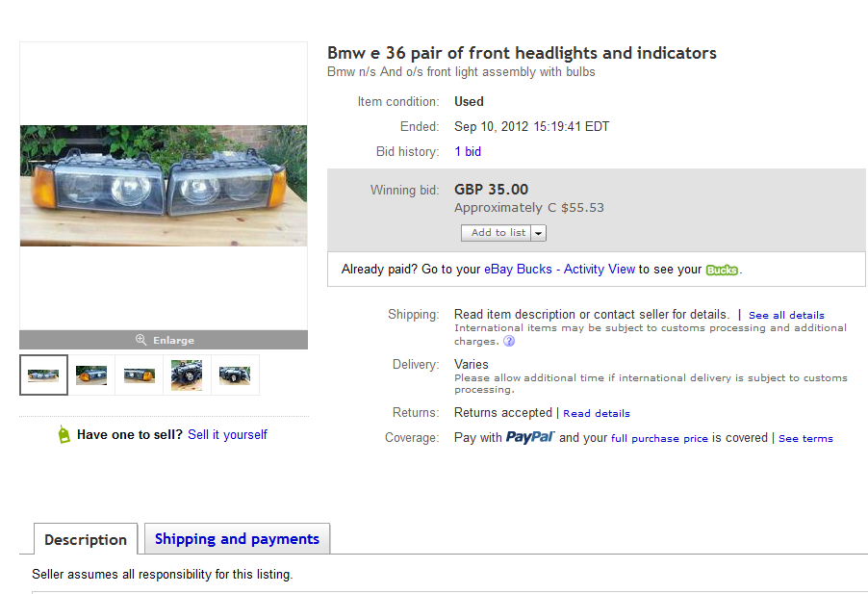The width and height of the screenshot is (868, 594).
Task: Open the Add to list dropdown arrow
Action: [x=538, y=233]
